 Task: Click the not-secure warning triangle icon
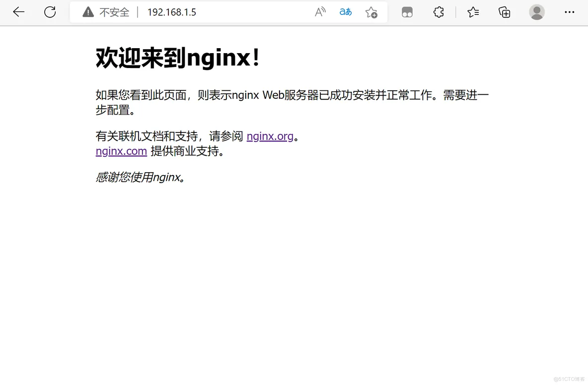[88, 12]
